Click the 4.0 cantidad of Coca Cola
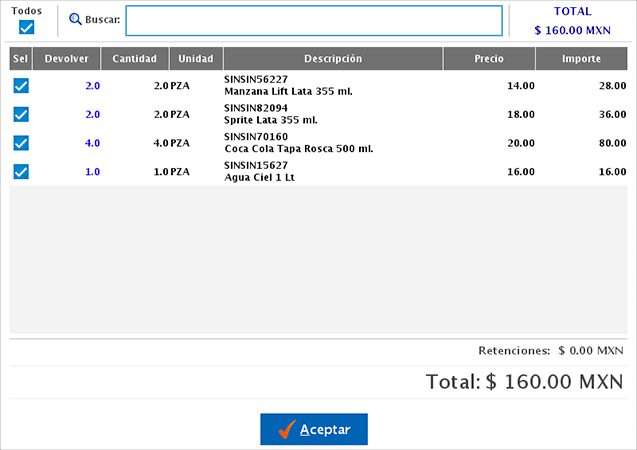 coord(161,143)
